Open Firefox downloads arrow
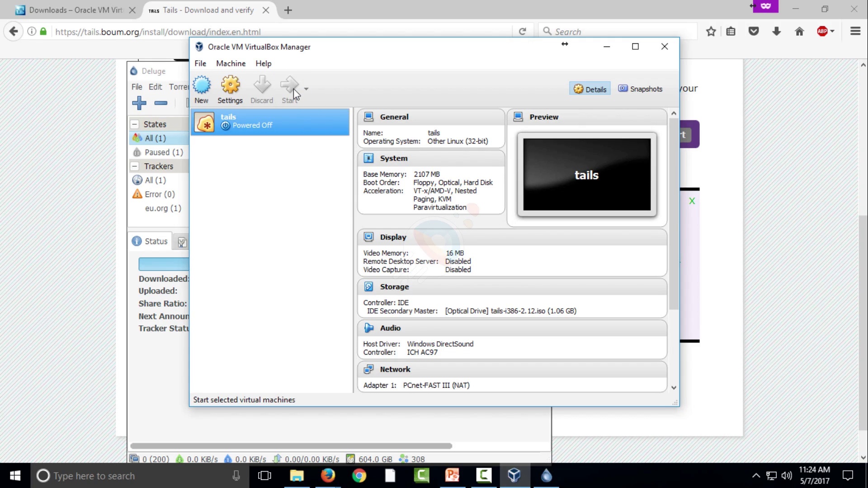The height and width of the screenshot is (488, 868). coord(777,31)
